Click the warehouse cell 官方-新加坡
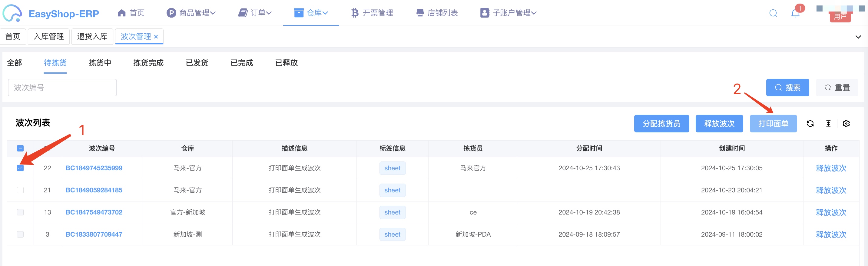The width and height of the screenshot is (868, 266). [188, 212]
